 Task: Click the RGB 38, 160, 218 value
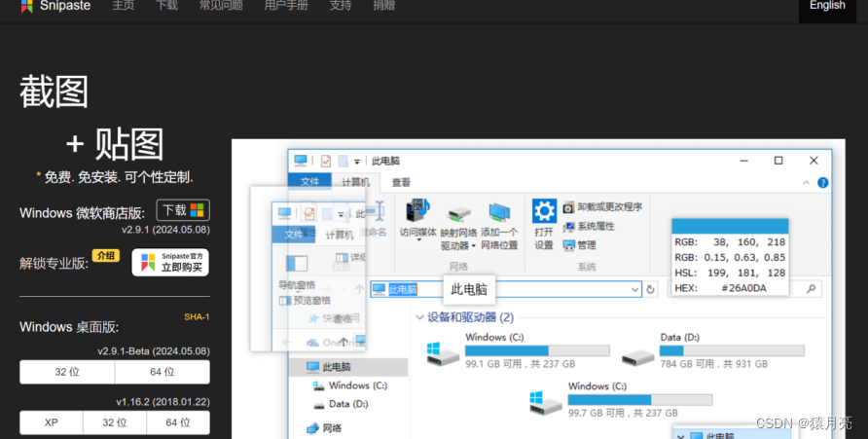(748, 242)
